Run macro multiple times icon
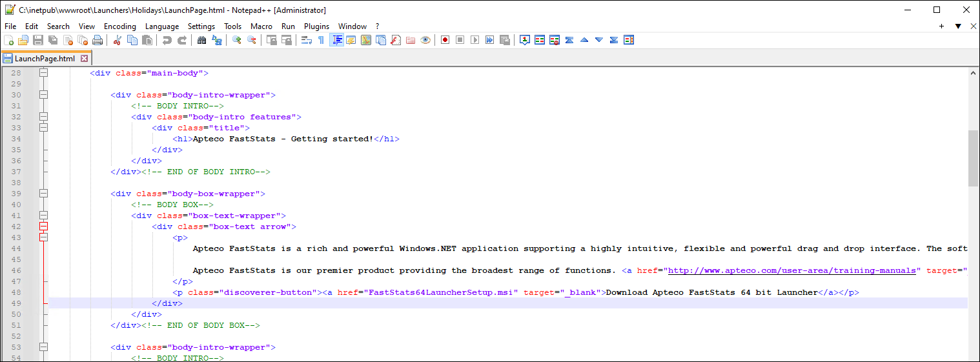 coord(490,40)
